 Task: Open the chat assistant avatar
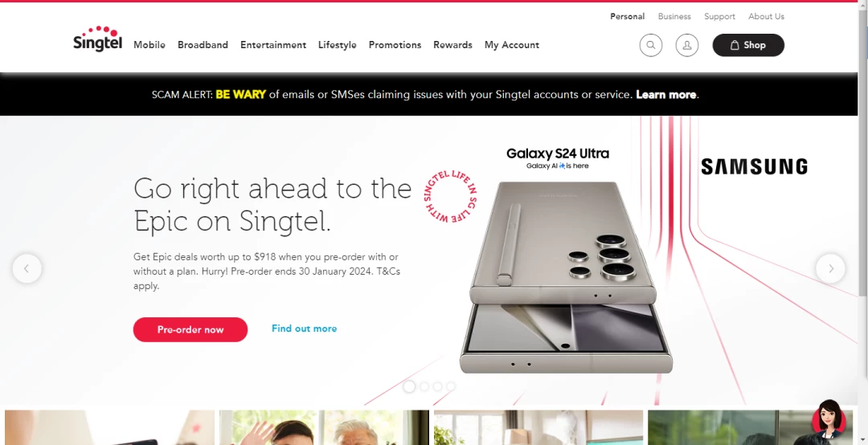tap(829, 419)
